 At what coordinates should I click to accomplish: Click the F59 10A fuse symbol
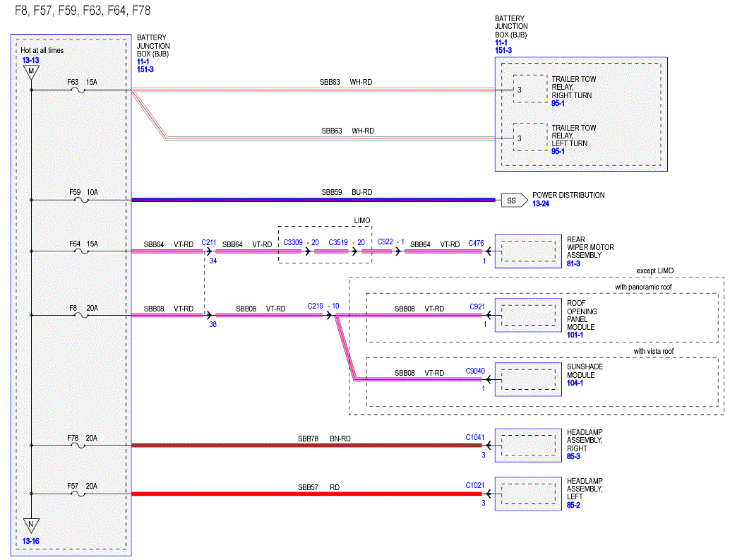coord(82,201)
